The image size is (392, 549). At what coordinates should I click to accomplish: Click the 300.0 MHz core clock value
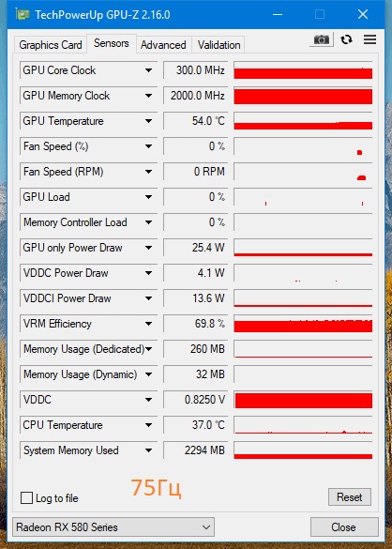tap(195, 70)
